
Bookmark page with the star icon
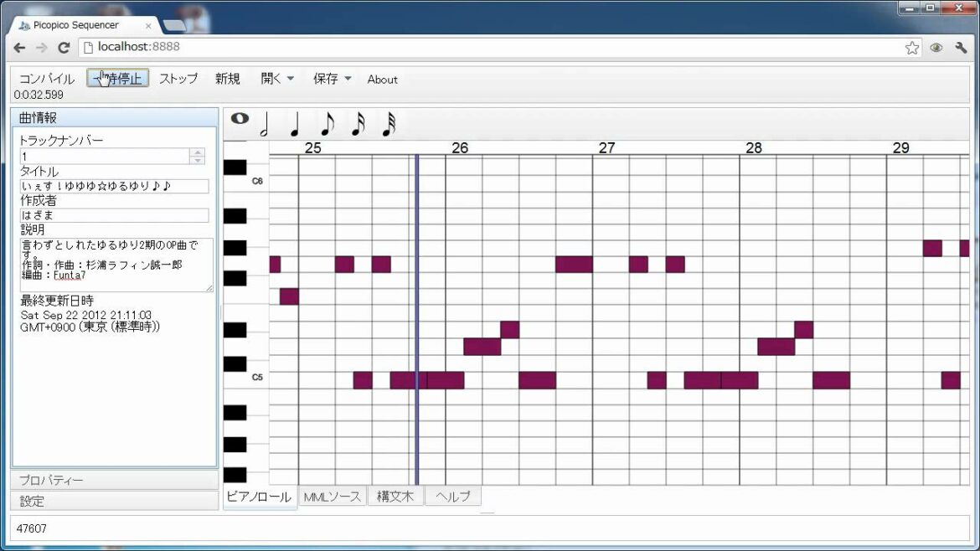912,48
